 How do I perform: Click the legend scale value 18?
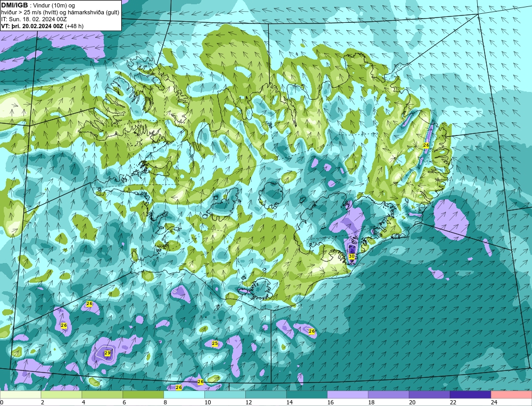point(371,402)
